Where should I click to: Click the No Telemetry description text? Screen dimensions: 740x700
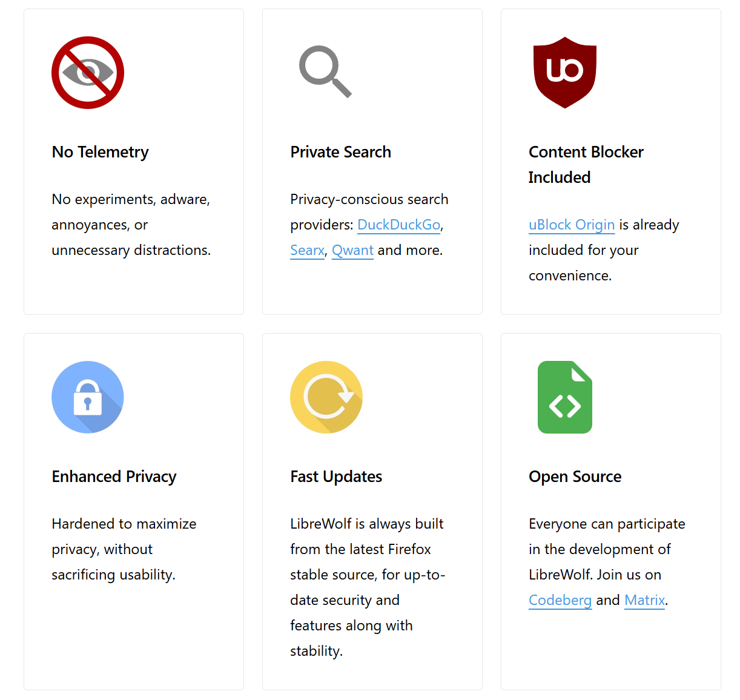point(131,225)
